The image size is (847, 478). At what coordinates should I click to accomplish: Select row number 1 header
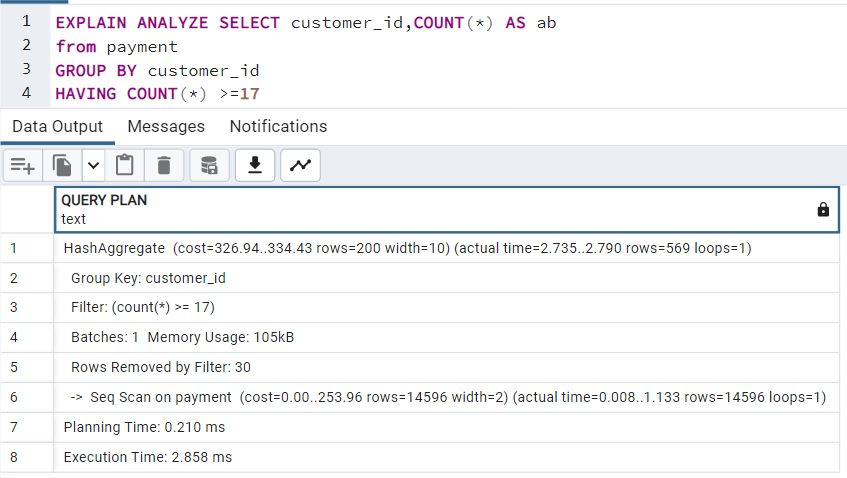tap(27, 248)
